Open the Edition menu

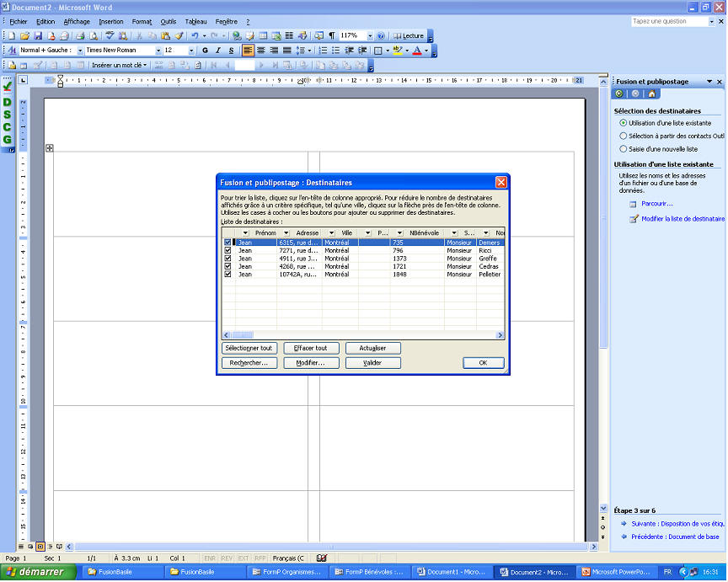coord(45,22)
